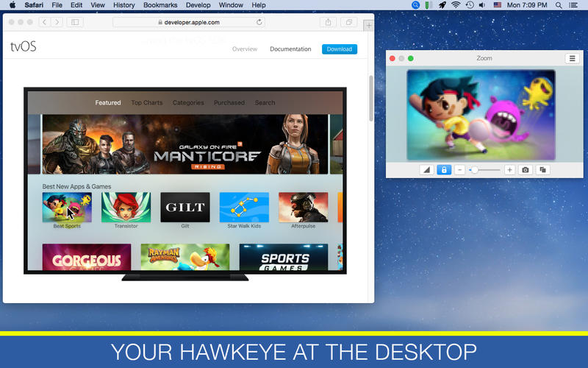Click the Gorgeous Games category tile
This screenshot has height=368, width=588.
click(x=87, y=257)
